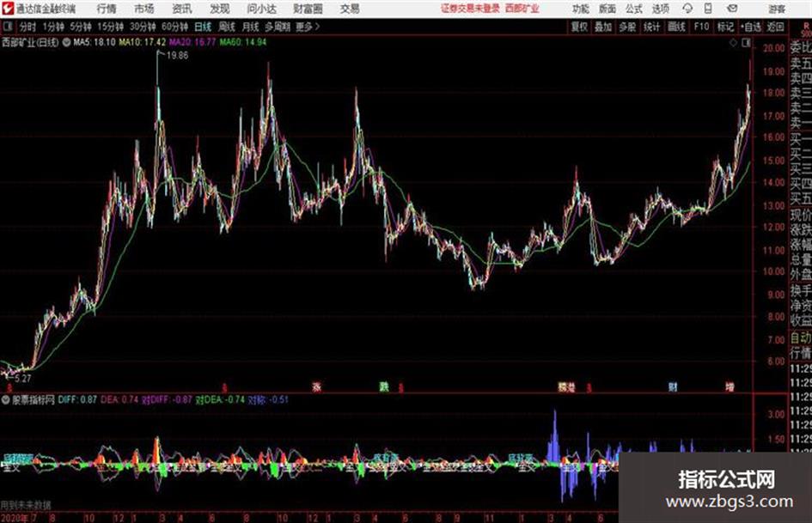Open the mobile phone icon in title bar
Screen dimensions: 812x523
pos(708,9)
